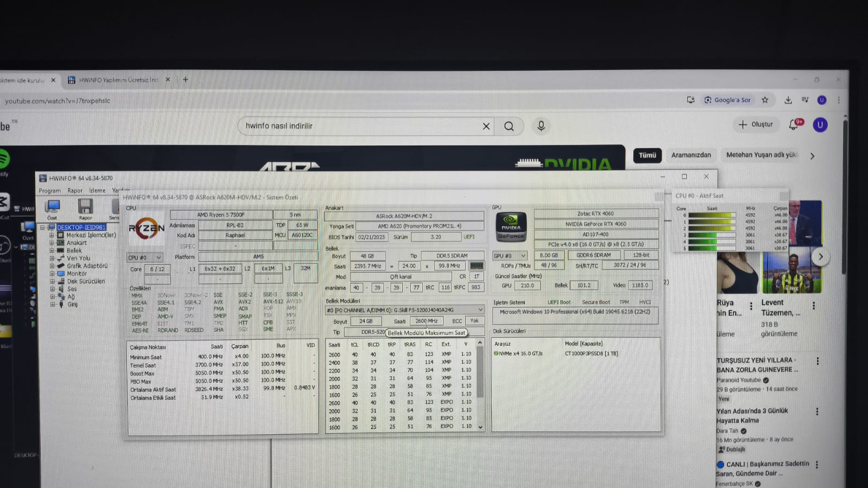The image size is (868, 488).
Task: Open options for the Rüya video
Action: (x=751, y=306)
